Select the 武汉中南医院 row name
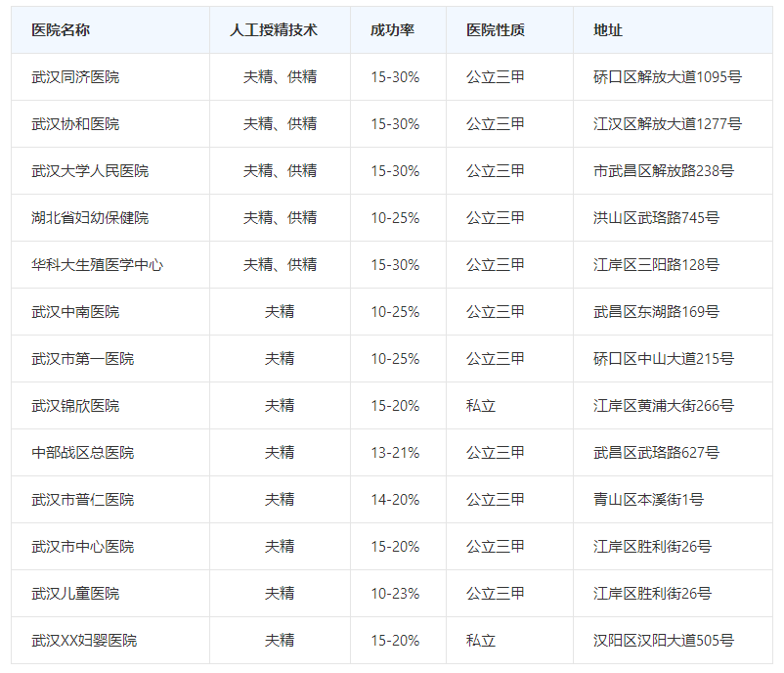The width and height of the screenshot is (784, 673). coord(75,312)
